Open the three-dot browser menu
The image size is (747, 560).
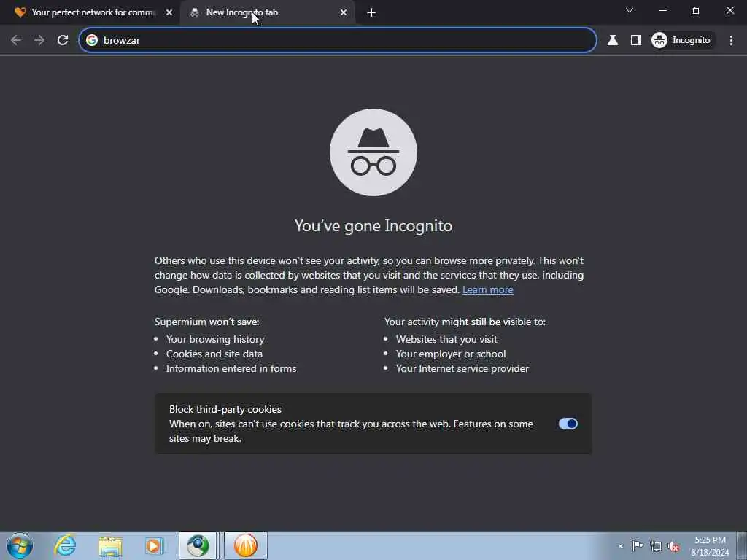pos(731,41)
